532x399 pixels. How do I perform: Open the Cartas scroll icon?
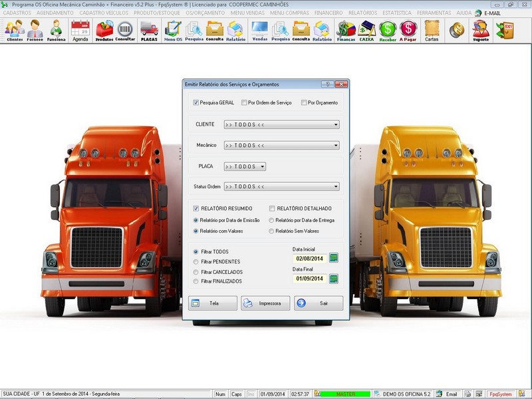(x=432, y=31)
